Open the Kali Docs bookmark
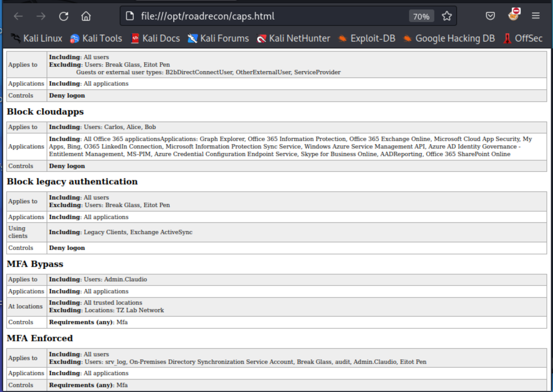 click(x=155, y=39)
